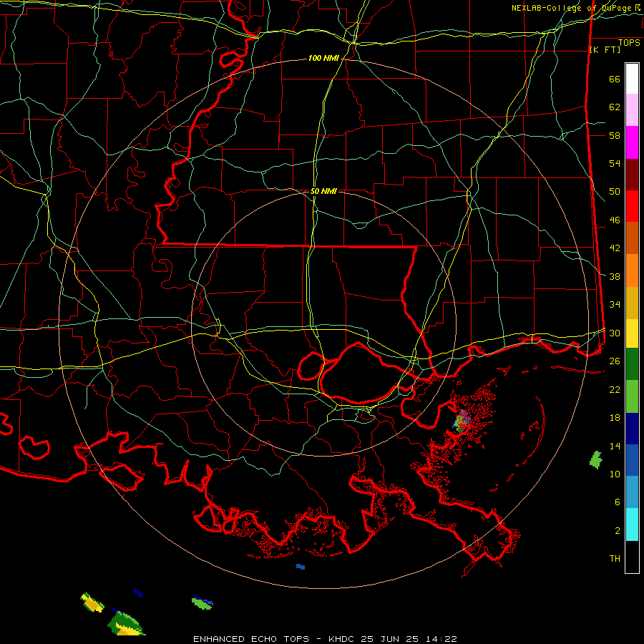The height and width of the screenshot is (644, 644).
Task: Click the "NEXLAB-College of DuPage" credit text
Action: pos(571,8)
